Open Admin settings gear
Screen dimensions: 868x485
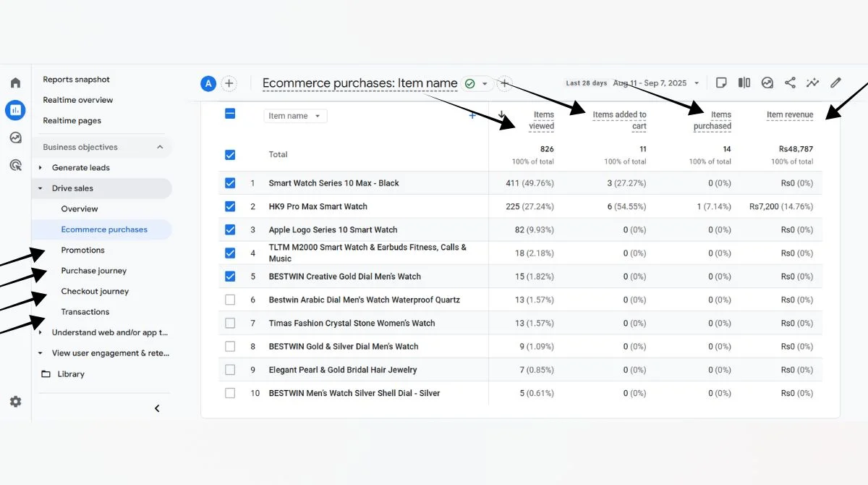tap(15, 402)
